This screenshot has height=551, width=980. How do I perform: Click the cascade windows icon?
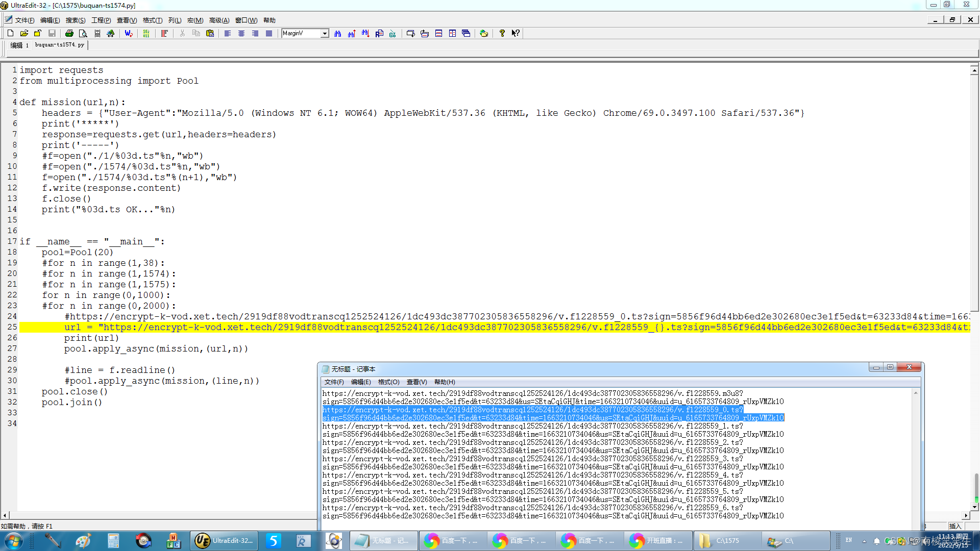[466, 33]
